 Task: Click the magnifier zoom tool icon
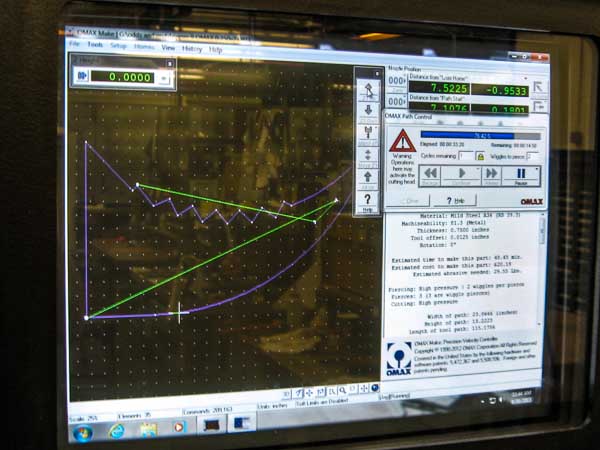point(342,390)
